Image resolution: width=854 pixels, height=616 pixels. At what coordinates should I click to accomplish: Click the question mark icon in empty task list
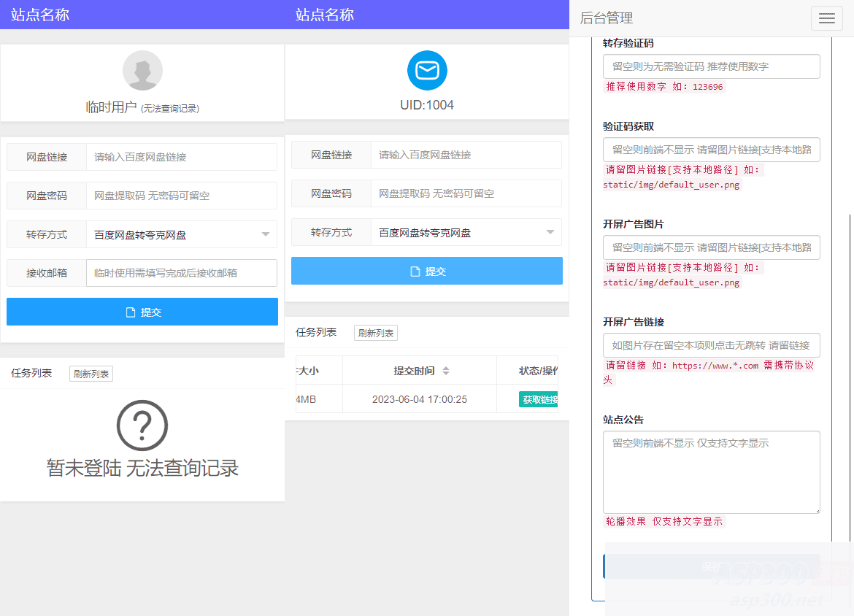(x=142, y=425)
